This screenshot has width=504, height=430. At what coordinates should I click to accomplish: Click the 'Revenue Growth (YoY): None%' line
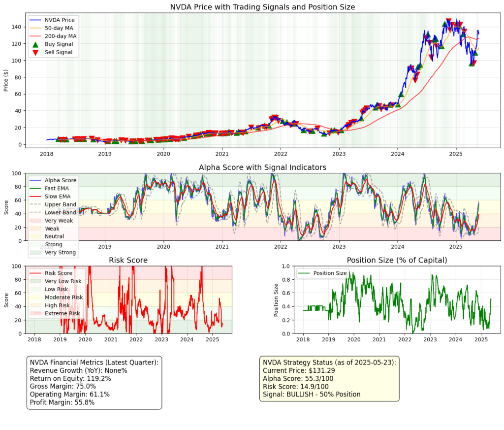click(x=79, y=370)
